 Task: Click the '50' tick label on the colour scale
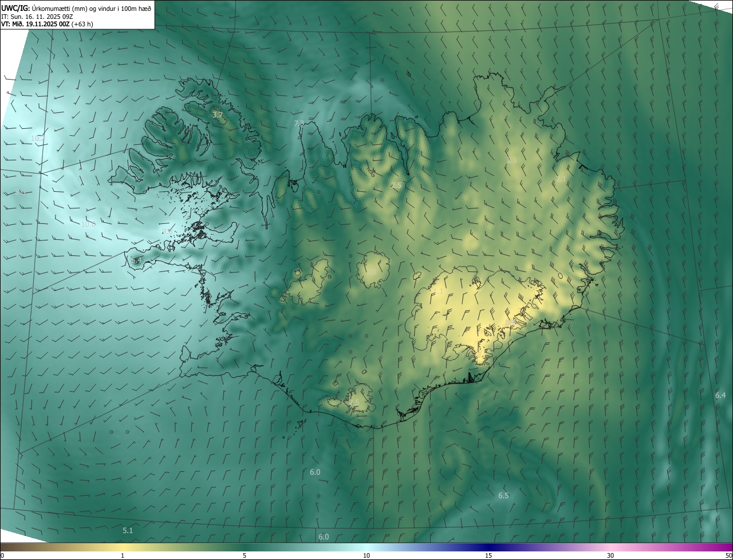pyautogui.click(x=728, y=556)
